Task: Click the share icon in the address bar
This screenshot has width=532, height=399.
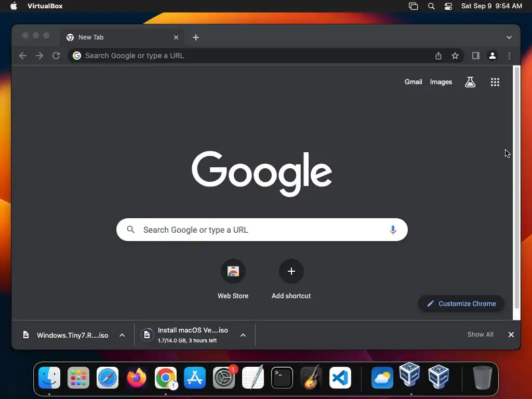Action: [x=438, y=56]
